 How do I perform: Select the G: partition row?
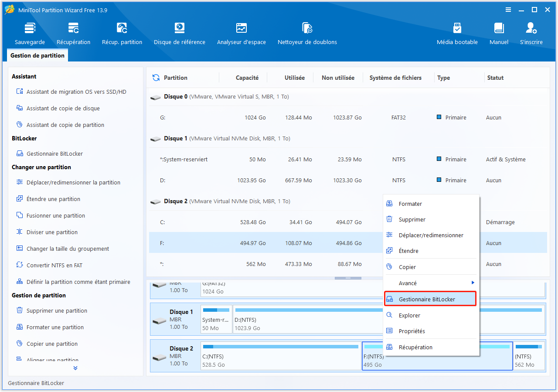point(348,118)
